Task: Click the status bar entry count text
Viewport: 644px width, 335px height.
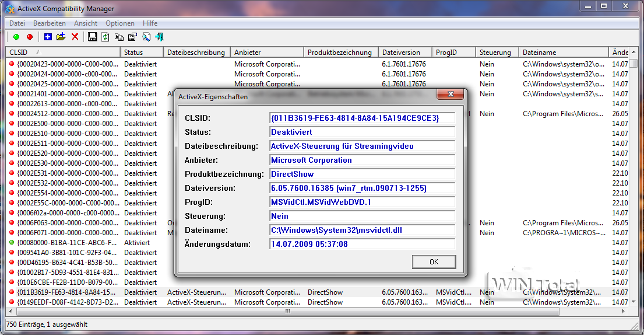Action: (47, 324)
